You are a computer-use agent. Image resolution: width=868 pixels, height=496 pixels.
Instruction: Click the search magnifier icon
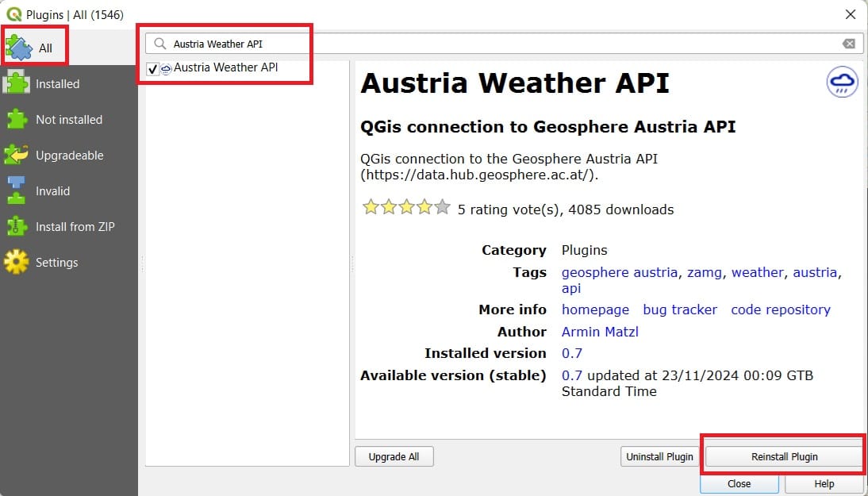[160, 44]
